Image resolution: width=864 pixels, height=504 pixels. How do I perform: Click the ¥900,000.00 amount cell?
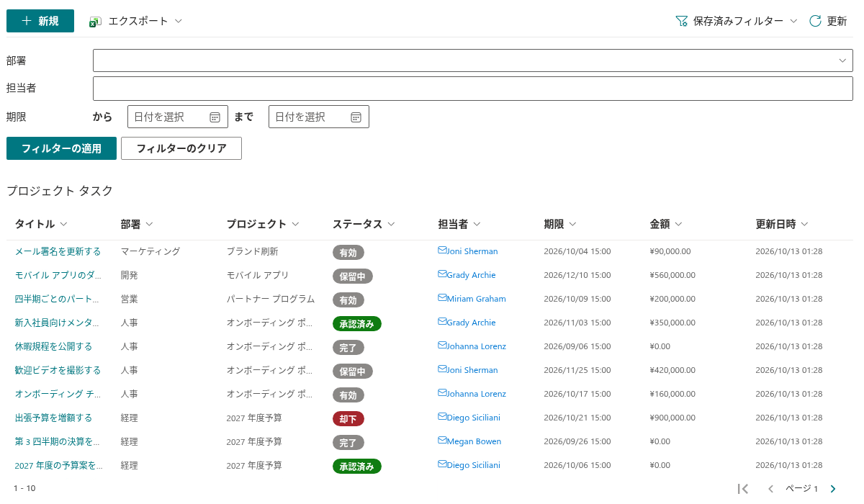[x=672, y=418]
